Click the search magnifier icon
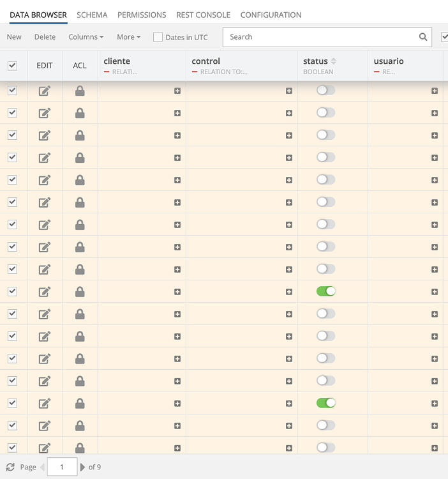 click(x=423, y=37)
